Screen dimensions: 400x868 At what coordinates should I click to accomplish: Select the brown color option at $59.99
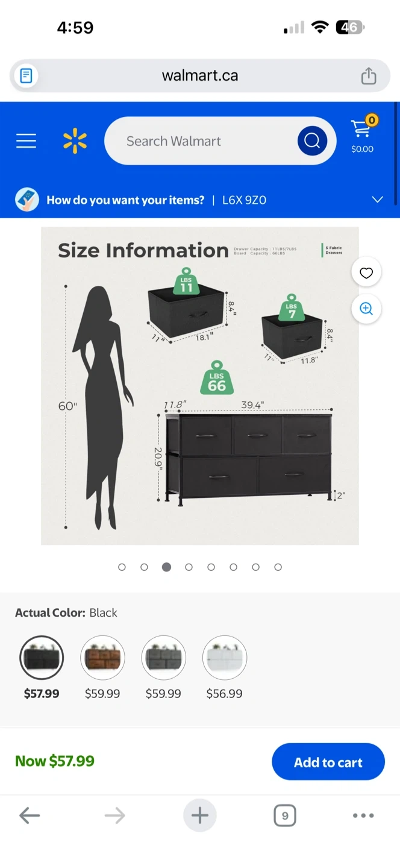[102, 658]
